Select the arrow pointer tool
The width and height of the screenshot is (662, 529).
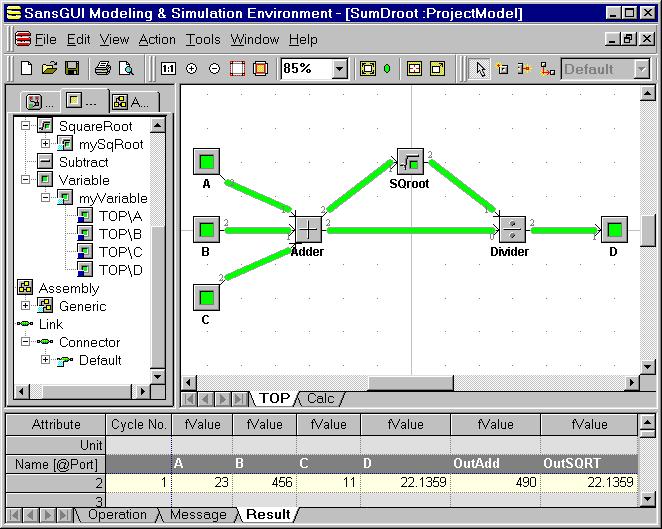coord(480,69)
